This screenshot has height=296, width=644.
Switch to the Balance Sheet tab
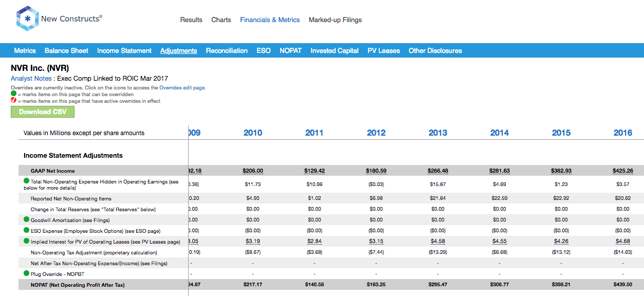pyautogui.click(x=66, y=50)
